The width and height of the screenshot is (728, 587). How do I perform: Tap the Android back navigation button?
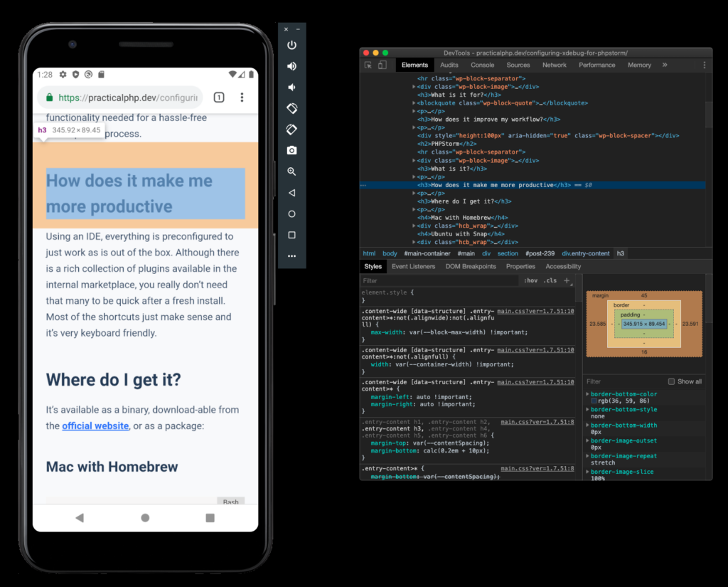point(80,517)
